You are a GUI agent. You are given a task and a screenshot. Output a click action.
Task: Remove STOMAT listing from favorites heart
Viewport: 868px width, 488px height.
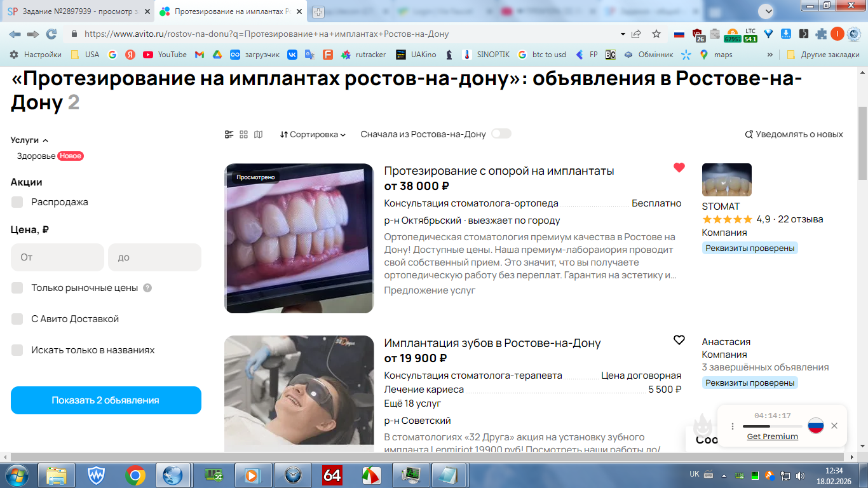(x=679, y=168)
